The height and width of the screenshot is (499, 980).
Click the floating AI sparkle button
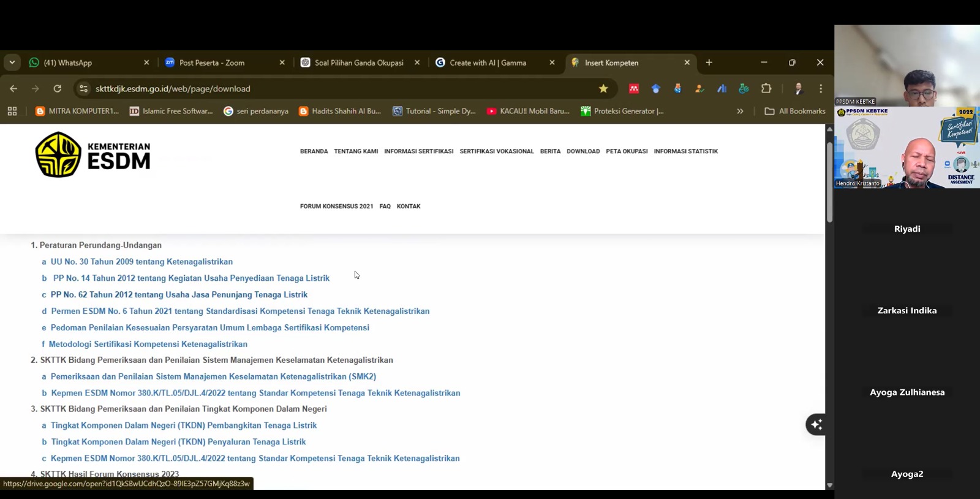click(816, 424)
